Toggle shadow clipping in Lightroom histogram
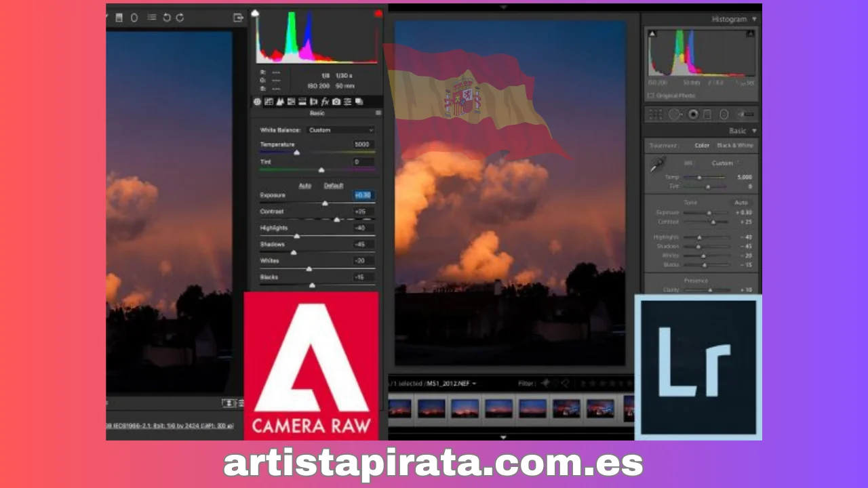The height and width of the screenshot is (488, 868). (x=652, y=33)
